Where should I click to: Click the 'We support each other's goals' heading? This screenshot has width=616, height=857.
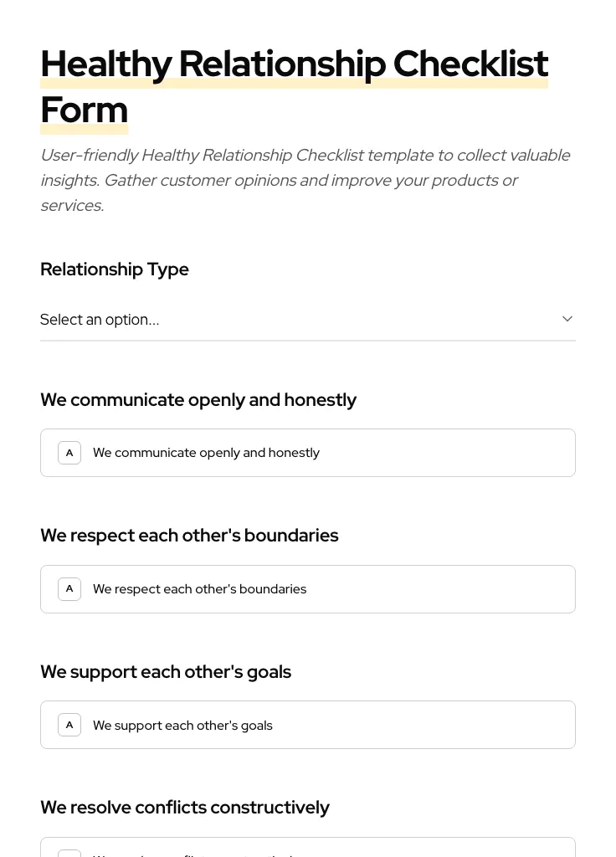point(166,671)
